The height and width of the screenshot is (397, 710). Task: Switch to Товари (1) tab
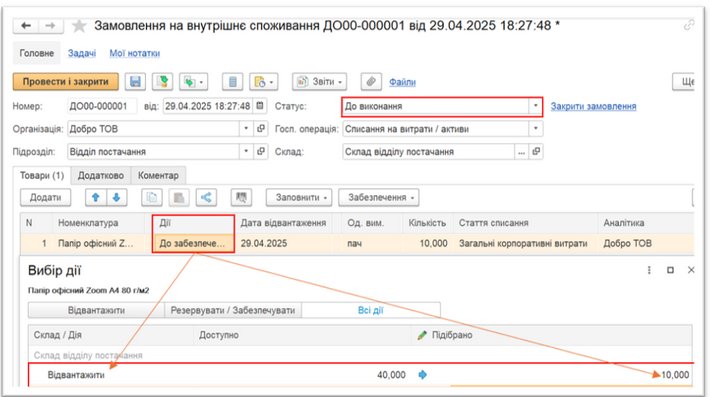tap(42, 175)
